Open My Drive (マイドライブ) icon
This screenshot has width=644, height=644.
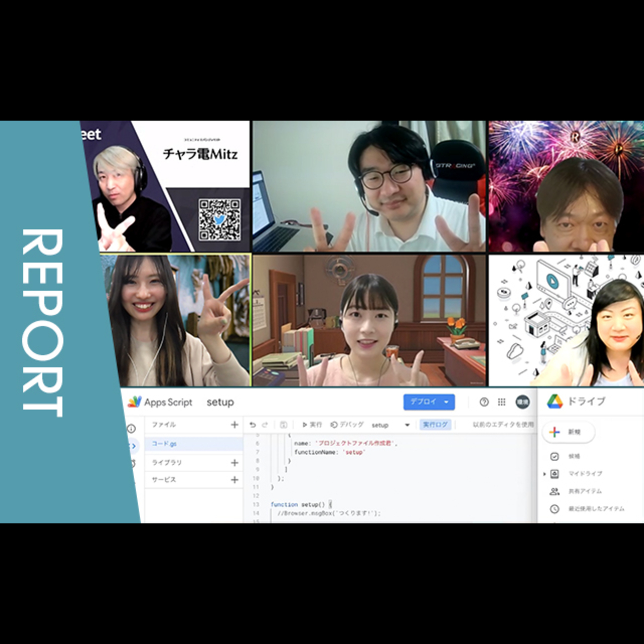click(555, 474)
